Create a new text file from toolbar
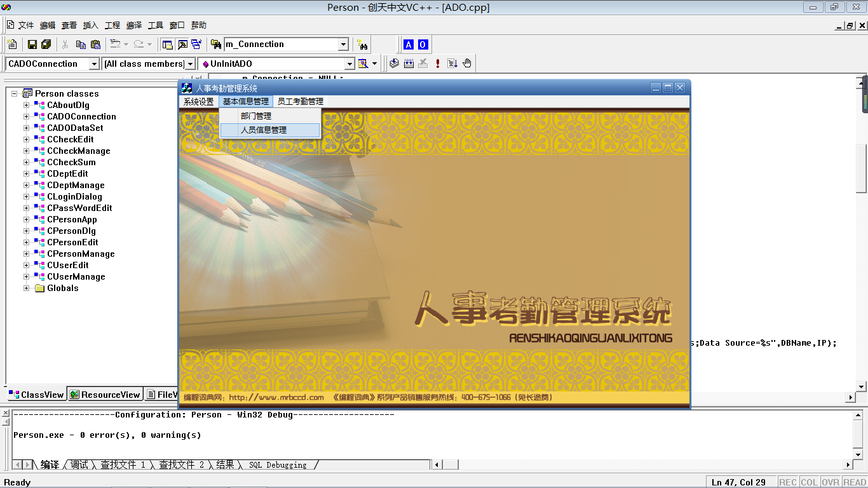868x488 pixels. (12, 44)
